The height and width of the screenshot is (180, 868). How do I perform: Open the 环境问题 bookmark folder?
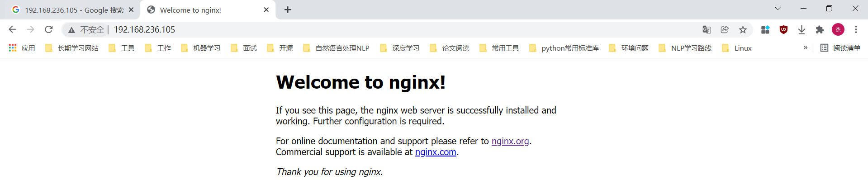coord(629,48)
